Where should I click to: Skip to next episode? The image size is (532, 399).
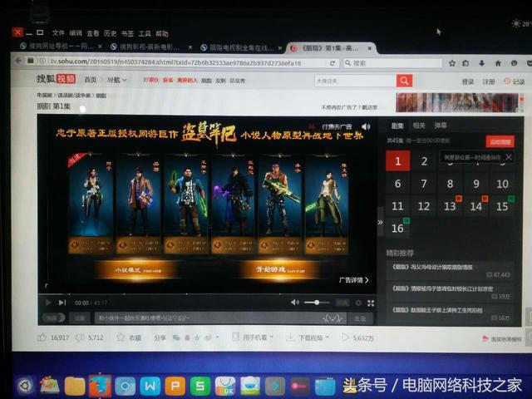pyautogui.click(x=62, y=303)
